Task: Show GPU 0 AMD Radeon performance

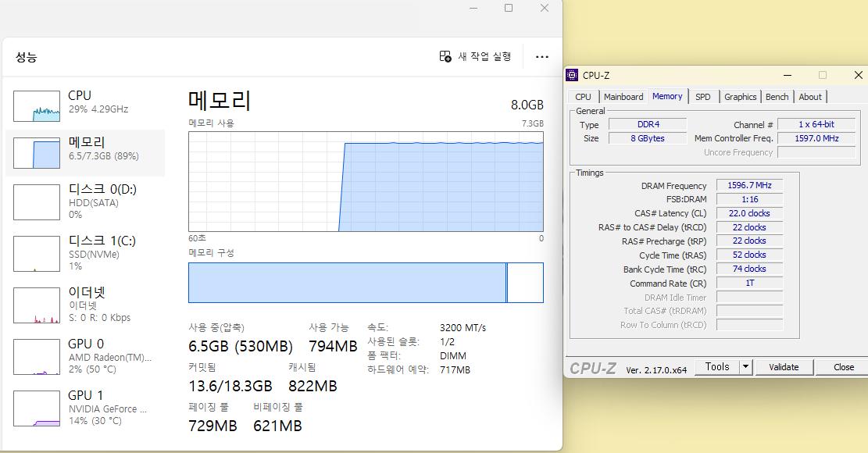Action: pyautogui.click(x=37, y=357)
